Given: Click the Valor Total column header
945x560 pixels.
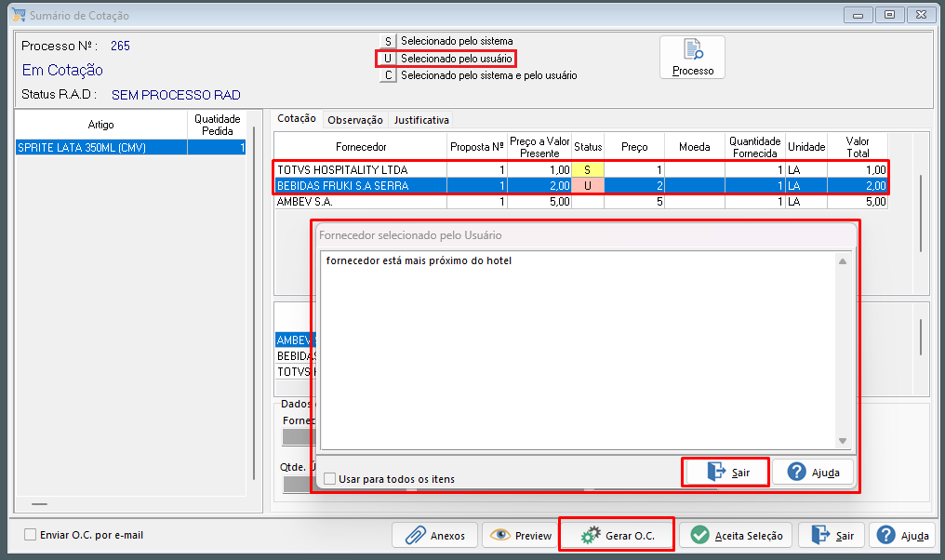Looking at the screenshot, I should pos(857,146).
